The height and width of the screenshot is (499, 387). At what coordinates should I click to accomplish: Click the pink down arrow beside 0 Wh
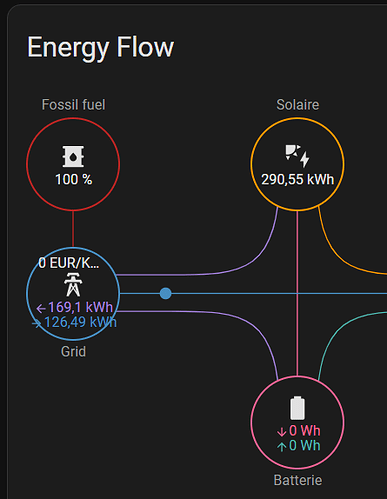pyautogui.click(x=282, y=432)
